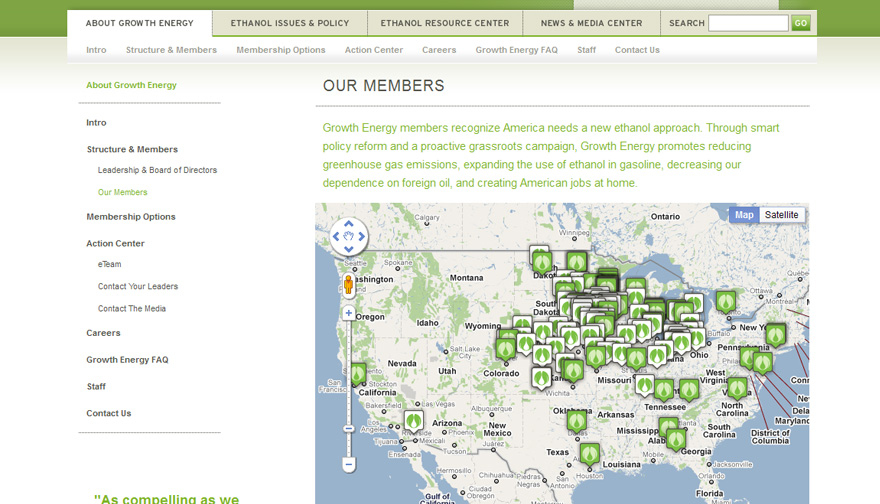880x504 pixels.
Task: Open Contact Us in the left sidebar
Action: [x=108, y=413]
